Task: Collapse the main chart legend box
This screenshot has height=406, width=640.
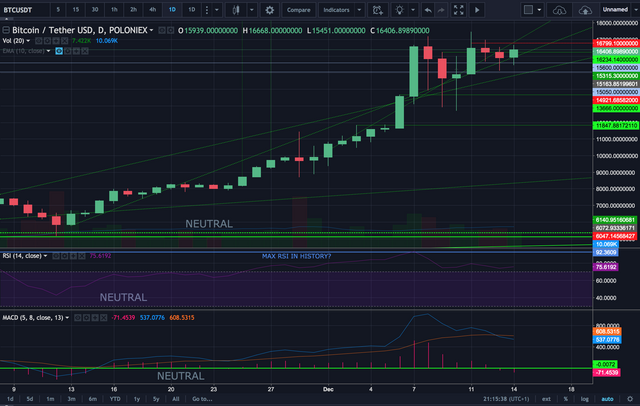Action: tap(6, 30)
